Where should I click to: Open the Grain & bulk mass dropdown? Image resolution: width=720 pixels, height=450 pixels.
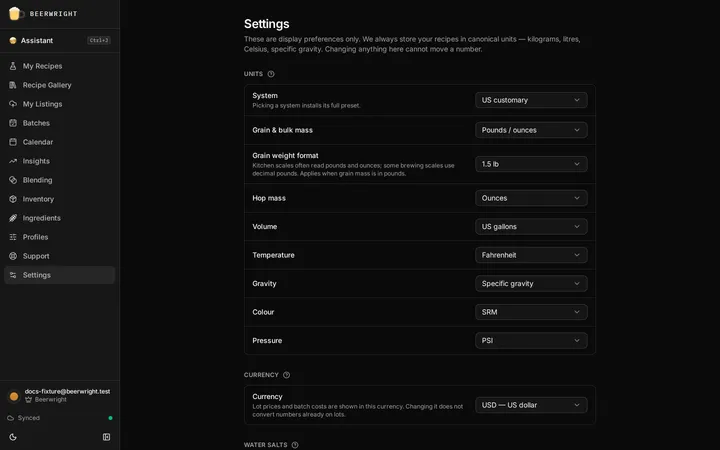pos(531,130)
